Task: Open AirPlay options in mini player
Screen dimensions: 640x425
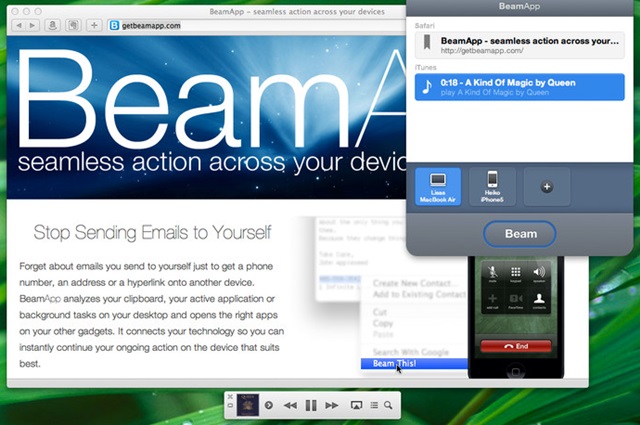Action: (356, 405)
